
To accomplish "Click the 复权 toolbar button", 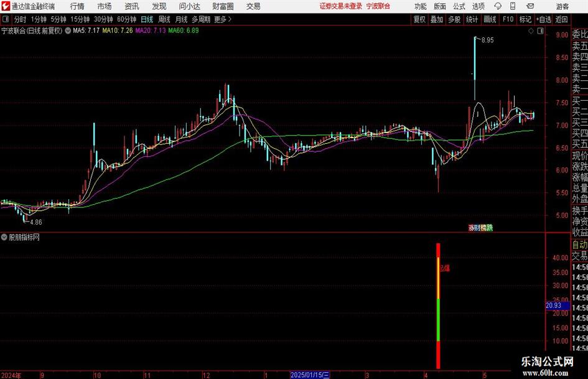I will tap(419, 19).
